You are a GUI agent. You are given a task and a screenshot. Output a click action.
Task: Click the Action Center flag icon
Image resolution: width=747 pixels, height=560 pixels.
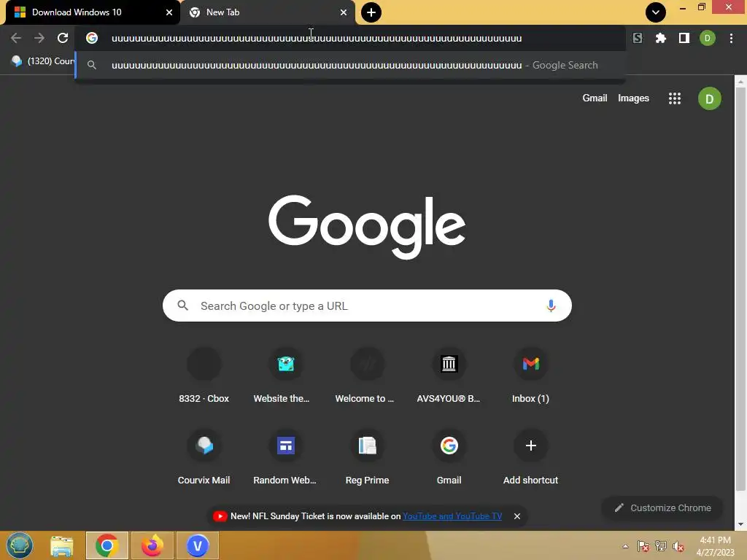click(643, 546)
